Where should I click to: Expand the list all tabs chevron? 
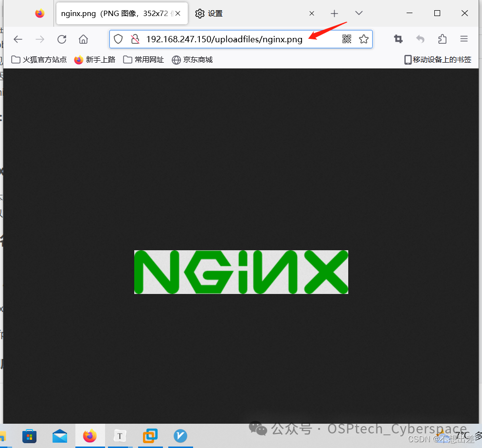[359, 13]
